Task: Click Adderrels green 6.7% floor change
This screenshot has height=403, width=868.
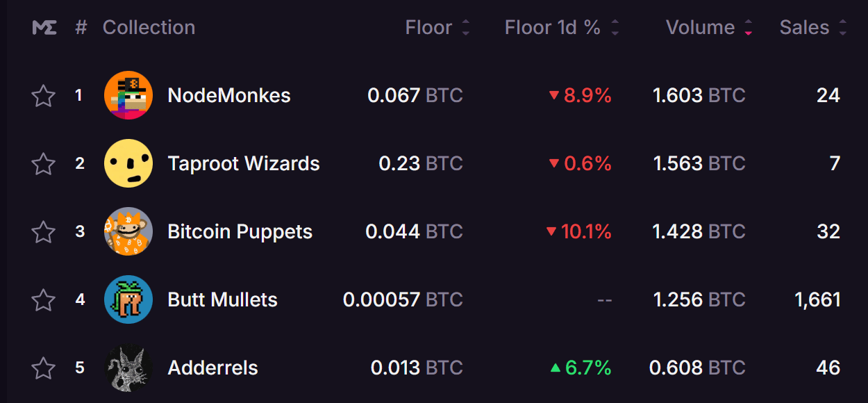Action: (x=581, y=368)
